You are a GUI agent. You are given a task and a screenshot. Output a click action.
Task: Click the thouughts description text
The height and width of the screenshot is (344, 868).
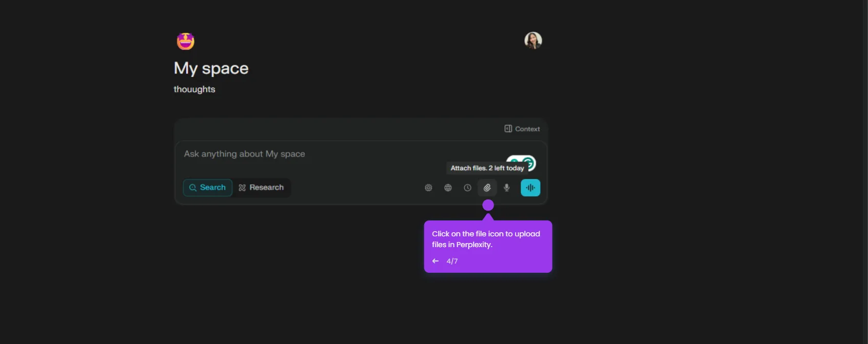[x=194, y=89]
